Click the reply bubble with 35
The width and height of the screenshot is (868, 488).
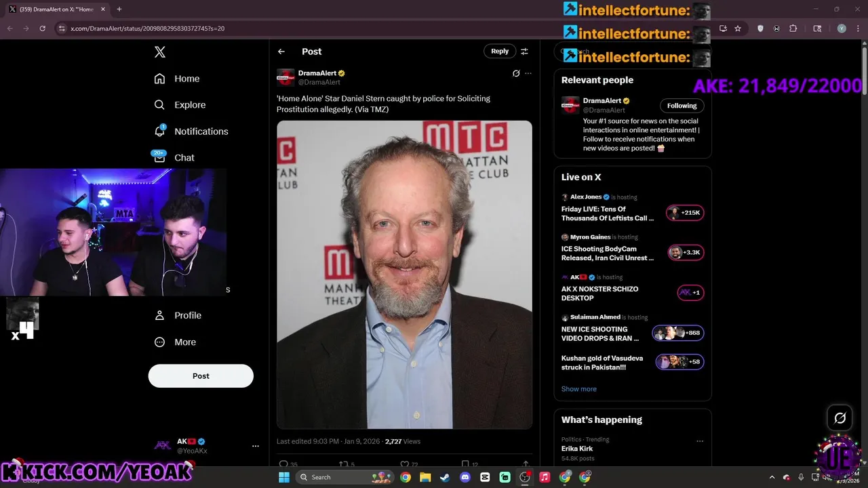[288, 464]
